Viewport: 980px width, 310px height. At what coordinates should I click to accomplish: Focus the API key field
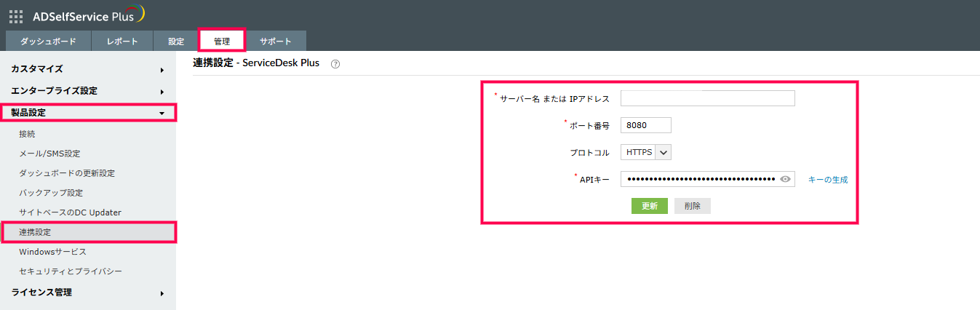708,179
